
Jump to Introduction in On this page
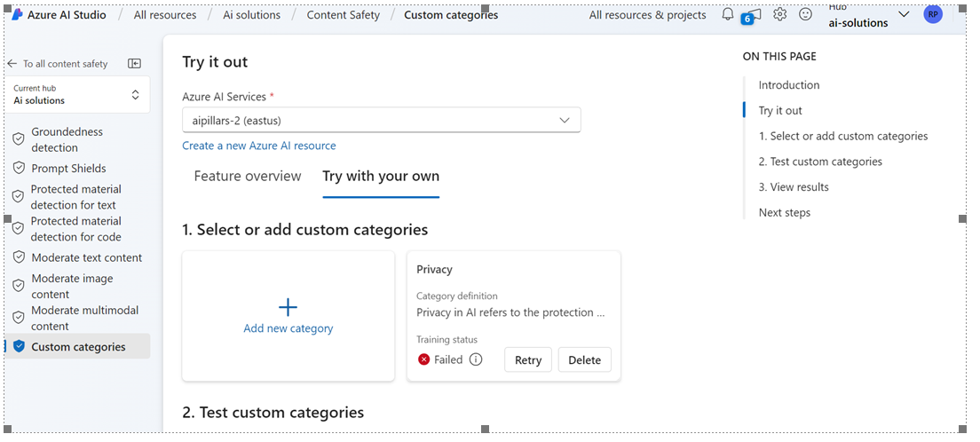coord(789,85)
